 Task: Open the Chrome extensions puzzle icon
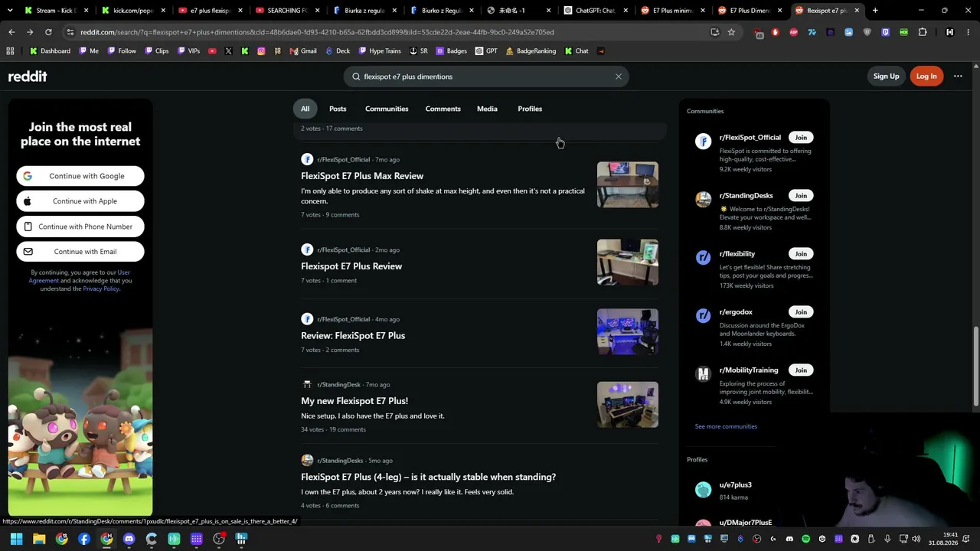[x=923, y=32]
